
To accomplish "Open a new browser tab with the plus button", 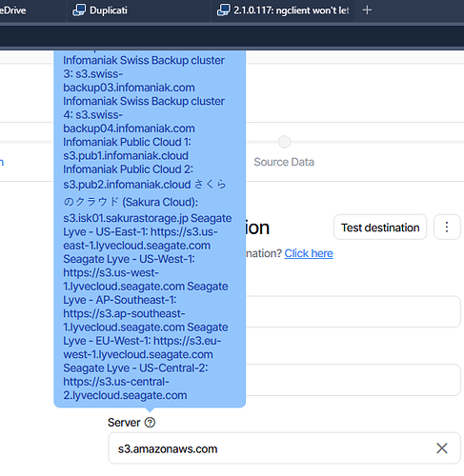I will tap(367, 10).
